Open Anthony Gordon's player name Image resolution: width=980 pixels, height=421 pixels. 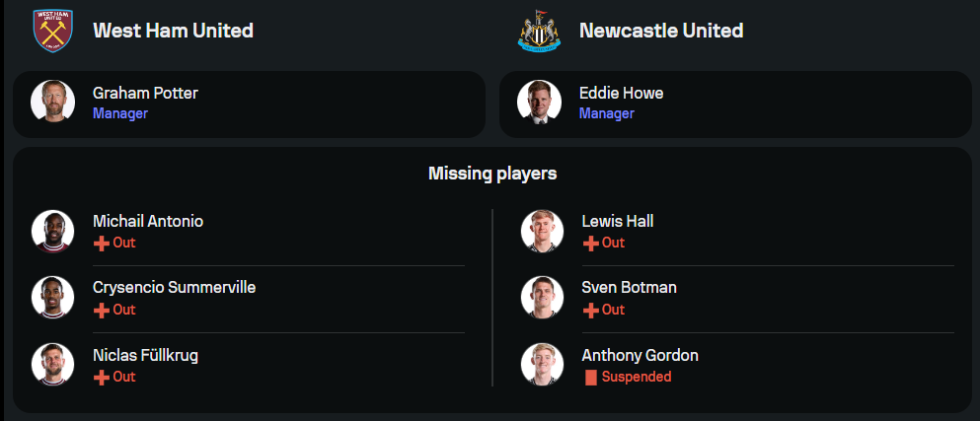click(640, 356)
